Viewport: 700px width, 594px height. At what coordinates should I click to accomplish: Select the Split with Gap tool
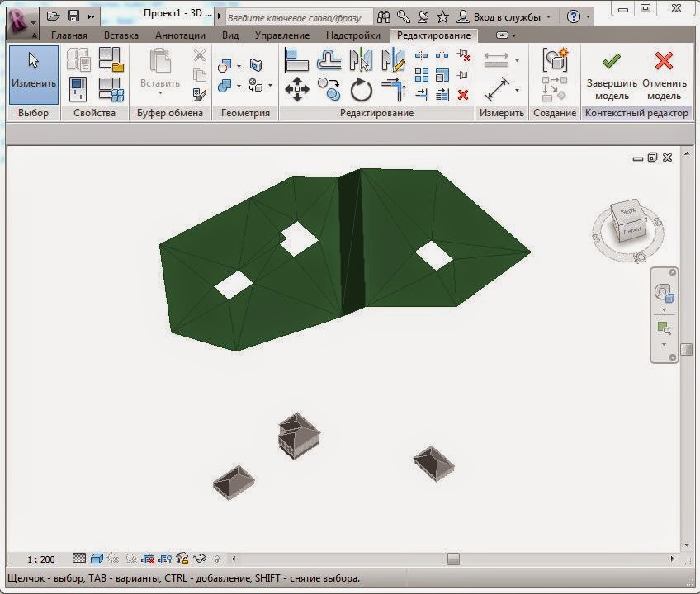coord(442,55)
